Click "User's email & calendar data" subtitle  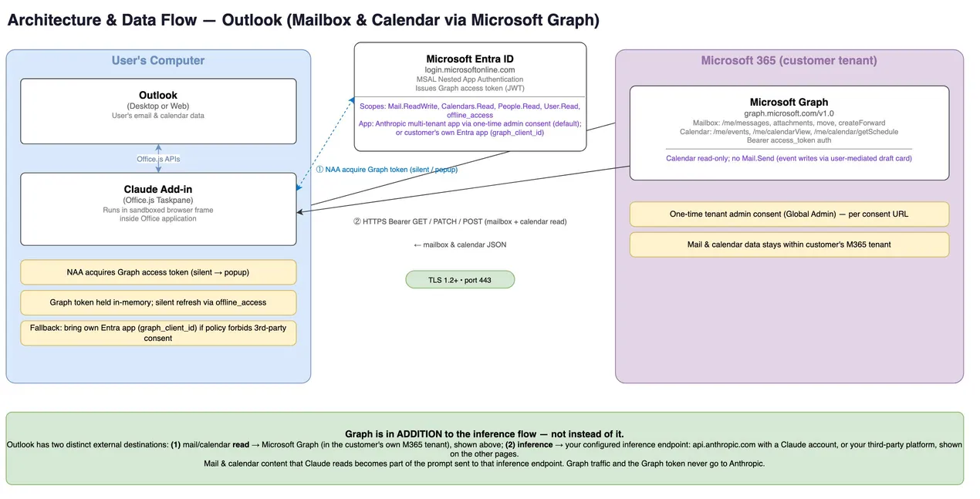click(x=158, y=116)
